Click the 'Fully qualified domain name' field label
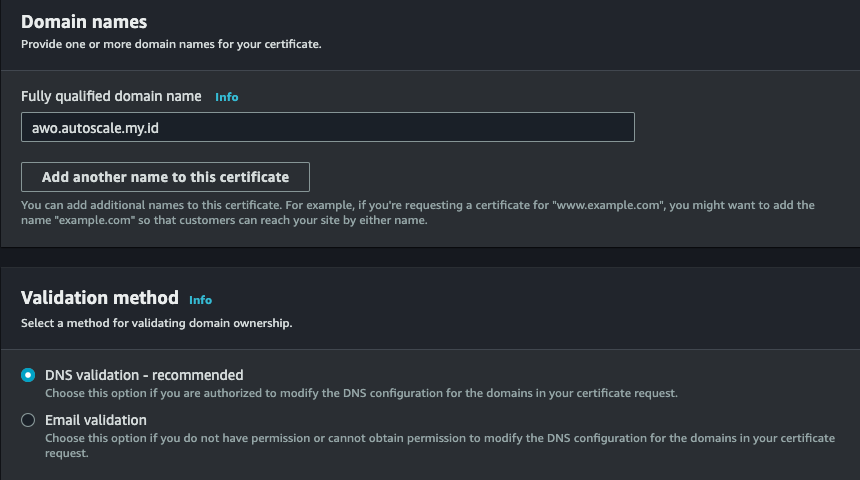Image resolution: width=860 pixels, height=480 pixels. click(x=111, y=97)
